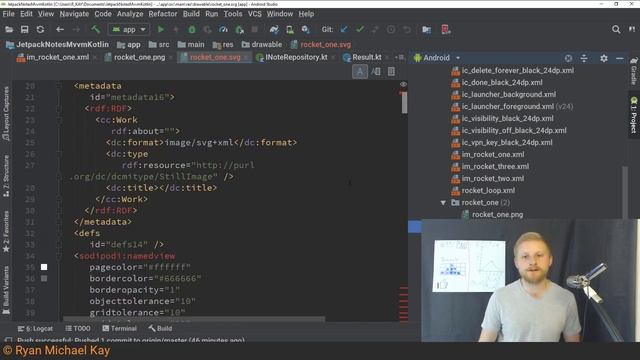Viewport: 640px width, 360px height.
Task: Click the Git Show History clock icon
Action: pos(391,29)
